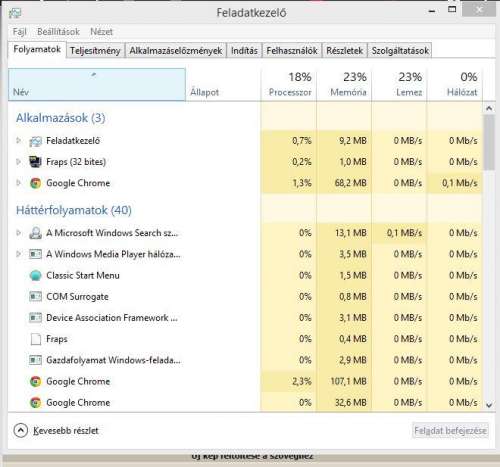Viewport: 500px width, 467px height.
Task: Select the Classic Start Menu row name
Action: [x=83, y=276]
